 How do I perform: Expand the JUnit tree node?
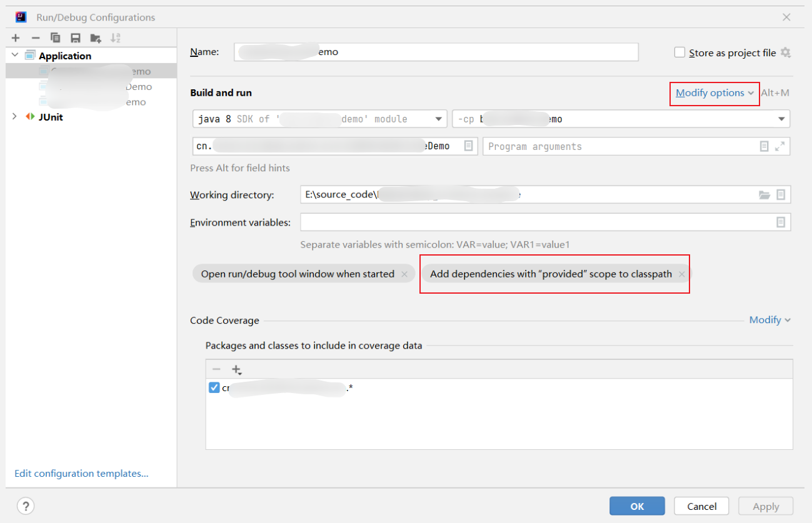pos(15,117)
